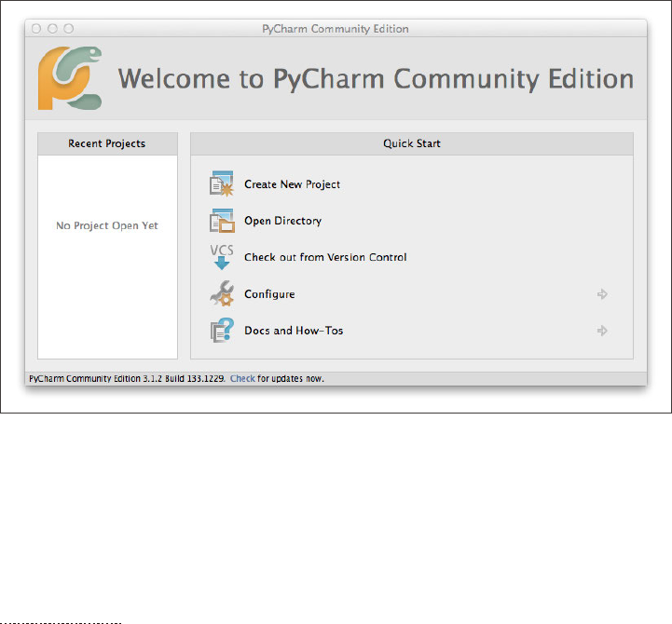The image size is (672, 624).
Task: Click the No Project Open Yet text
Action: click(x=107, y=225)
